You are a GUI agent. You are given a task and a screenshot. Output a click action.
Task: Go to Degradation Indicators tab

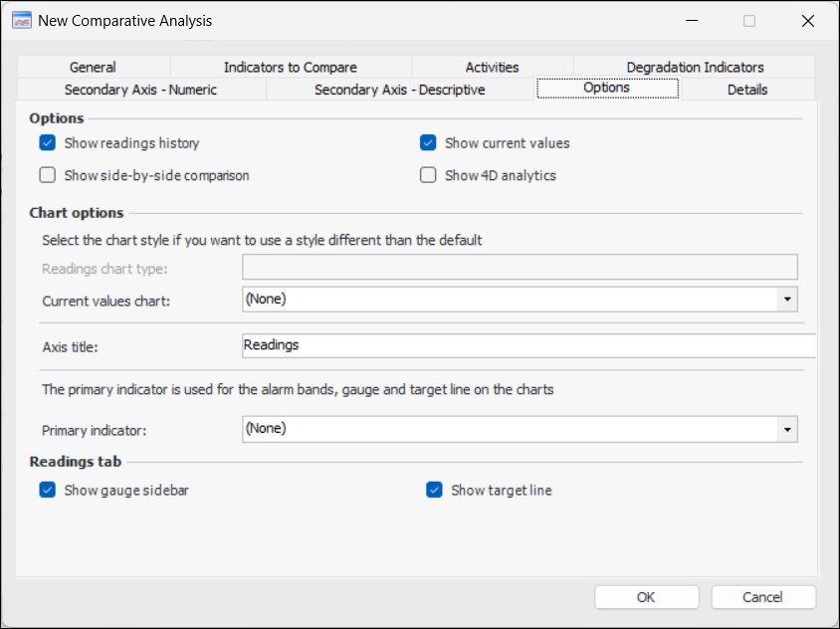[x=695, y=68]
